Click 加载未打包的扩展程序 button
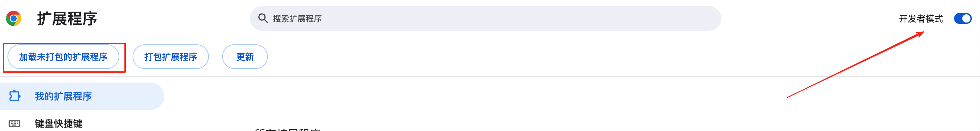 63,57
